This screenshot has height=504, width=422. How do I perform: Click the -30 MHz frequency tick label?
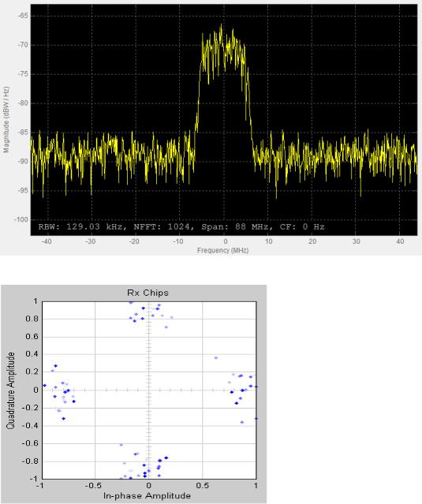pyautogui.click(x=90, y=241)
